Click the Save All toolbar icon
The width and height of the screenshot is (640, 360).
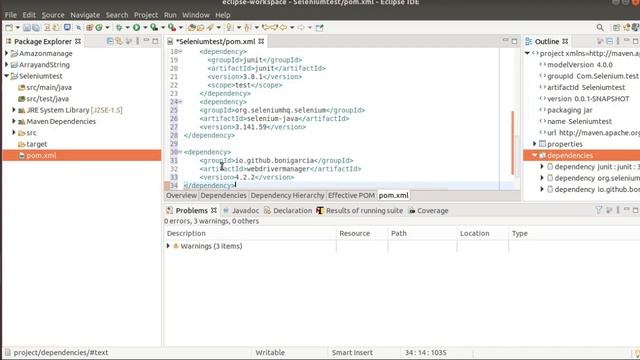point(36,28)
